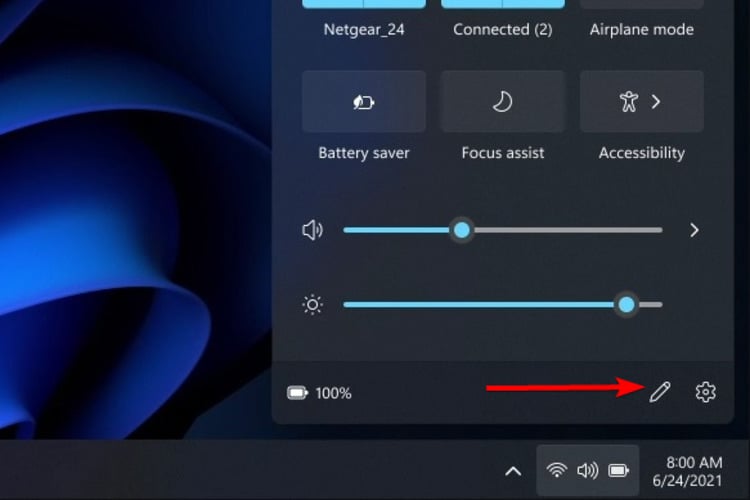Click the Wi-Fi icon in the taskbar tray

(557, 471)
